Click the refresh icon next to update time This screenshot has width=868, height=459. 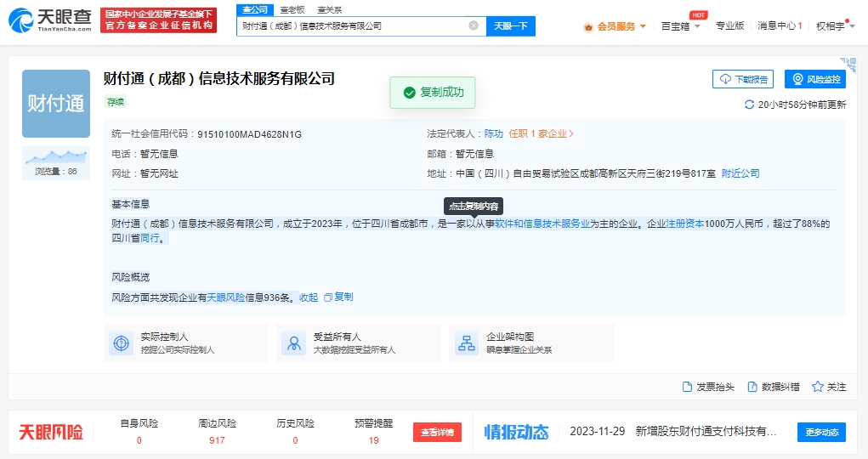click(749, 105)
